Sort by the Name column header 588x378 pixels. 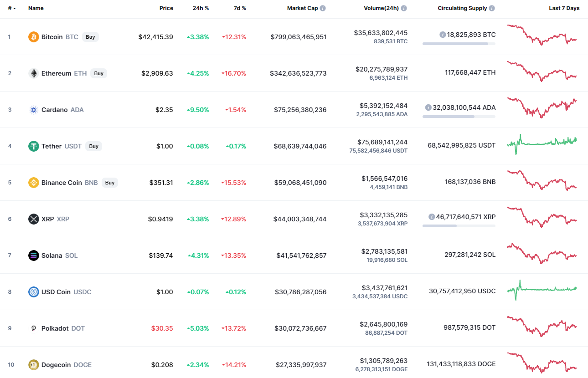[x=36, y=8]
